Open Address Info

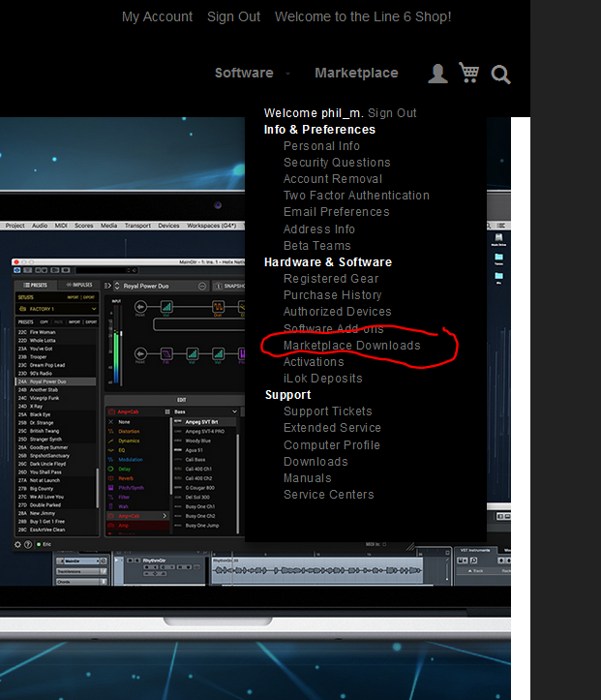[x=319, y=229]
